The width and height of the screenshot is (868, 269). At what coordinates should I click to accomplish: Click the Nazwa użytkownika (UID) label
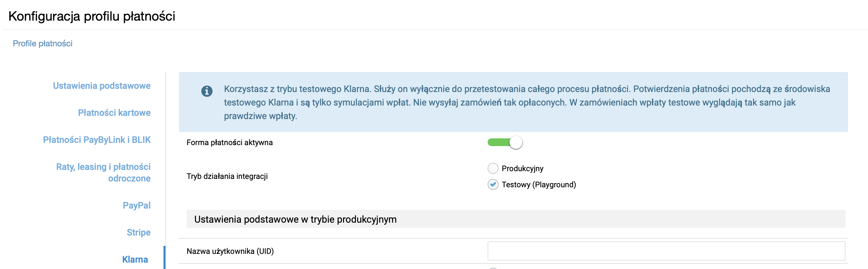[230, 251]
